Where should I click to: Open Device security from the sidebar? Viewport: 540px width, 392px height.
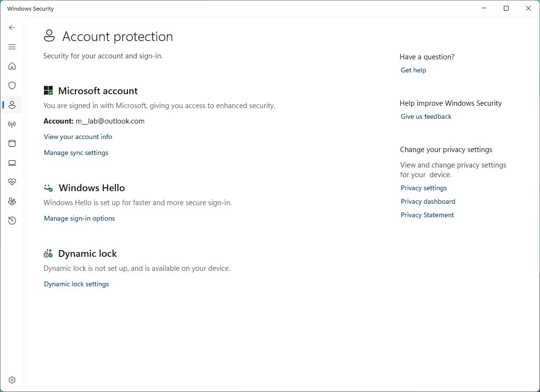[x=12, y=163]
